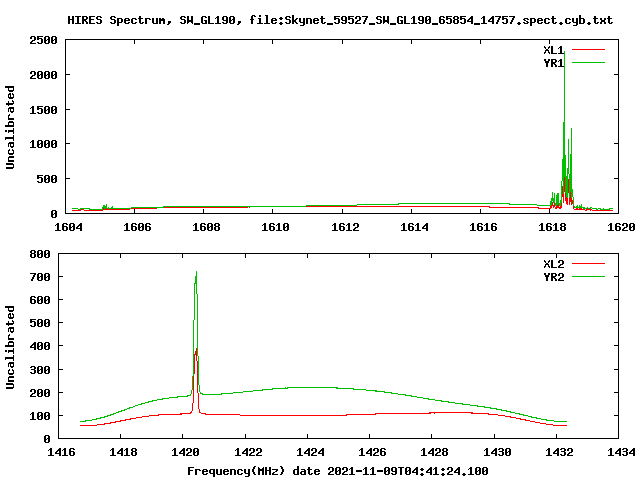Click the lower plot's Uncalibrated y-axis label
The image size is (640, 480).
coord(10,347)
